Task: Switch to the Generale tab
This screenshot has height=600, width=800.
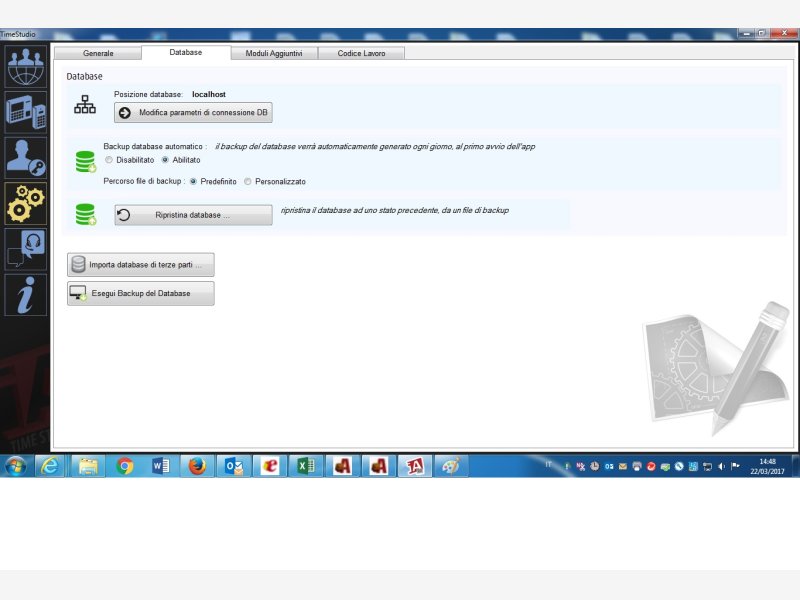Action: (97, 53)
